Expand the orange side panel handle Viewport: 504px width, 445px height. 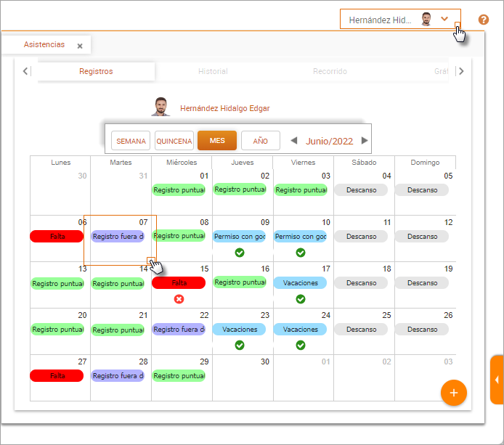click(497, 380)
